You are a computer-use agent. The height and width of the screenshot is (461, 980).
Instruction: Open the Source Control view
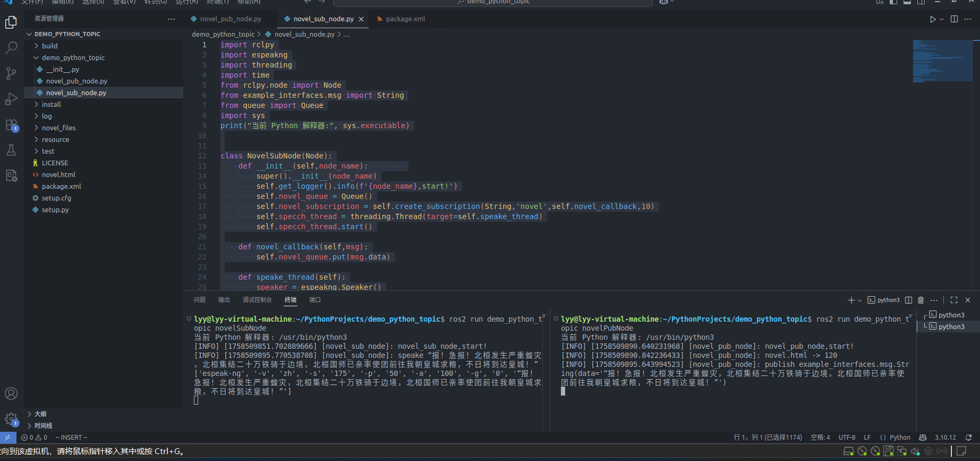click(11, 73)
